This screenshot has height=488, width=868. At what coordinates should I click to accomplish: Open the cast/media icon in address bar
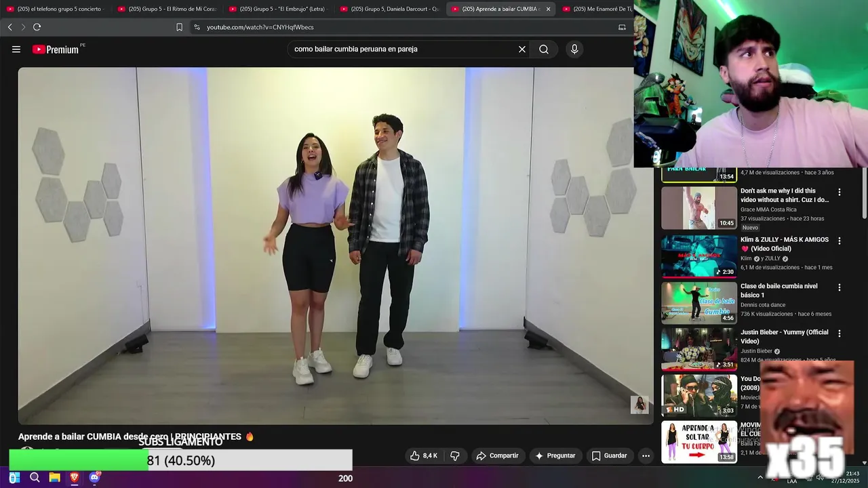click(622, 27)
